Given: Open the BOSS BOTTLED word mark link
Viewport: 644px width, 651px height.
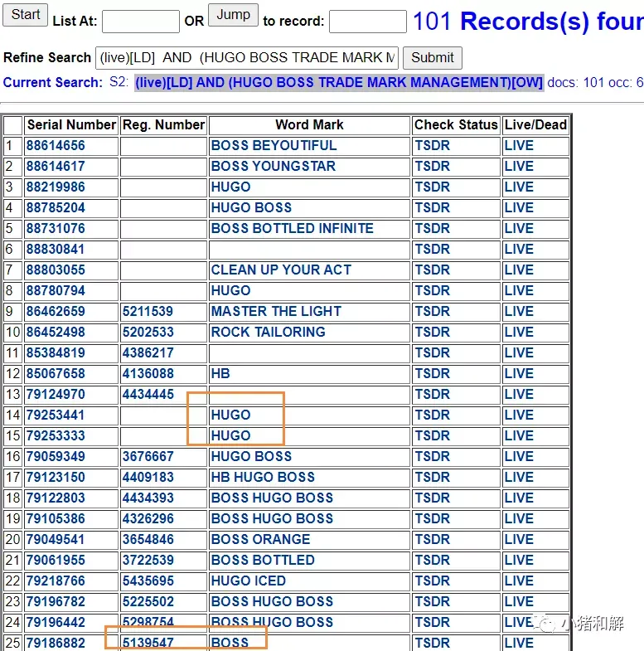Looking at the screenshot, I should coord(263,561).
